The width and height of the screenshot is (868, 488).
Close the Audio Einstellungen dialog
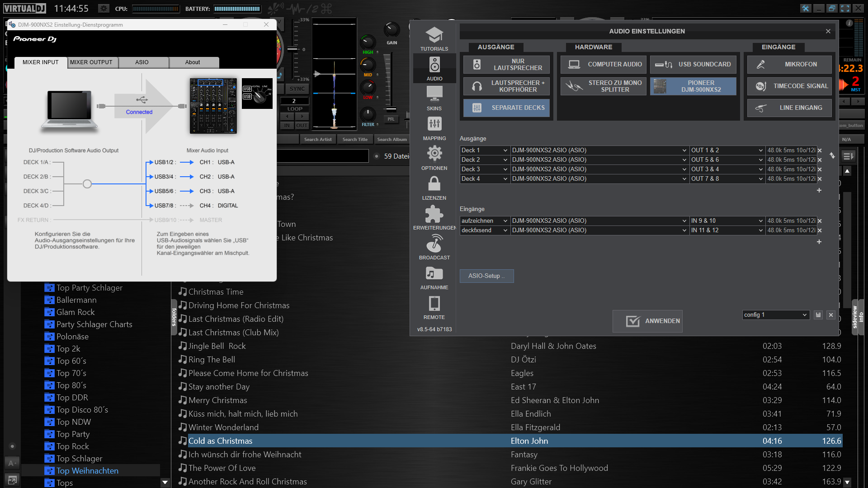point(828,31)
